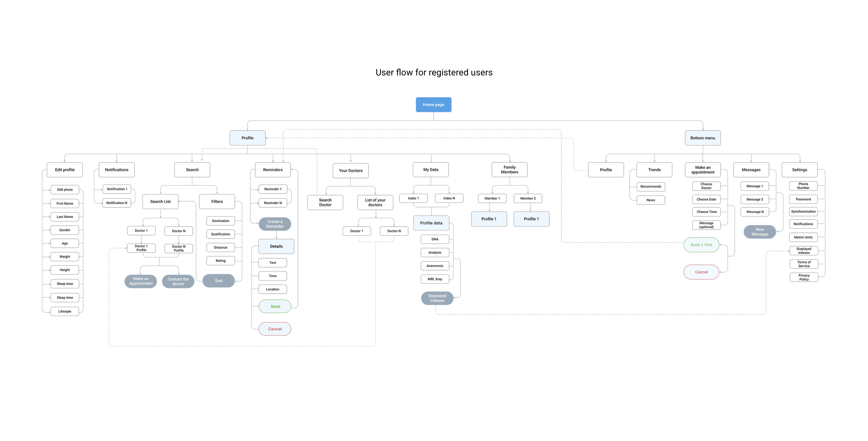Screen dimensions: 868x441
Task: Select the Bottom menu node
Action: pos(702,138)
